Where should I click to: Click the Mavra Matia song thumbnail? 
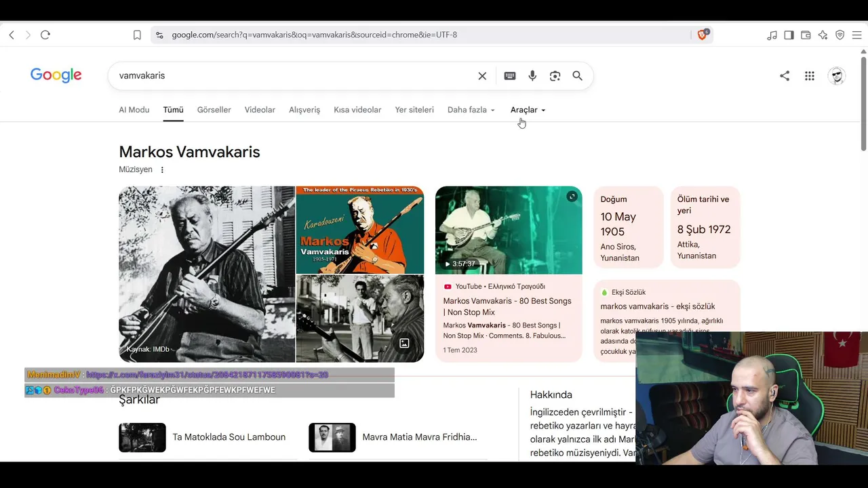pos(332,438)
